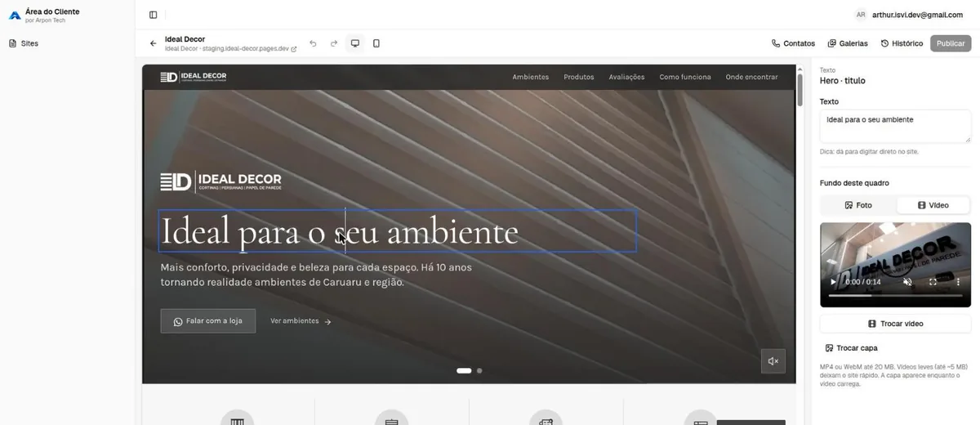Switch preview to desktop view
Viewport: 980px width, 425px height.
tap(355, 43)
